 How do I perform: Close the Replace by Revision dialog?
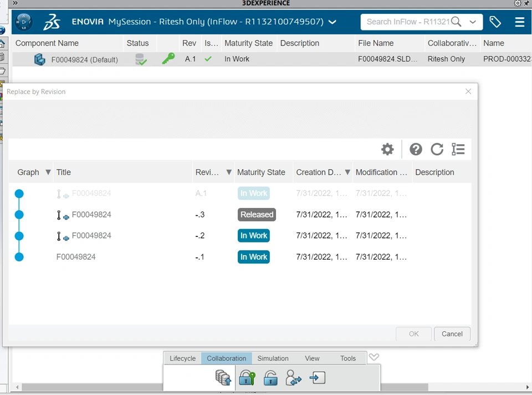(x=468, y=92)
